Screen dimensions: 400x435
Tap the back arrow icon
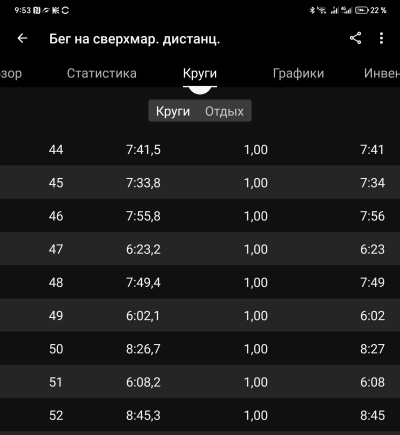(22, 38)
